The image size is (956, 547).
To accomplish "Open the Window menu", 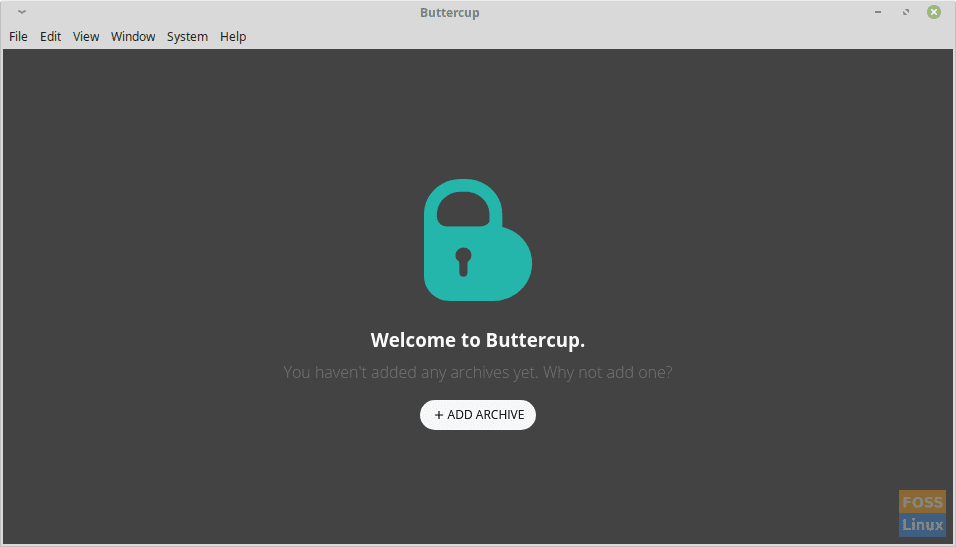I will point(133,37).
